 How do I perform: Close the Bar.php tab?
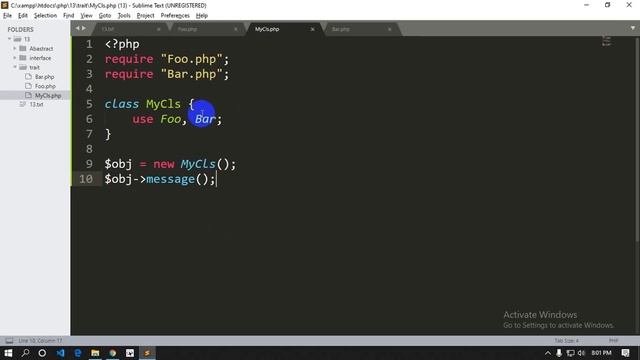[x=390, y=29]
